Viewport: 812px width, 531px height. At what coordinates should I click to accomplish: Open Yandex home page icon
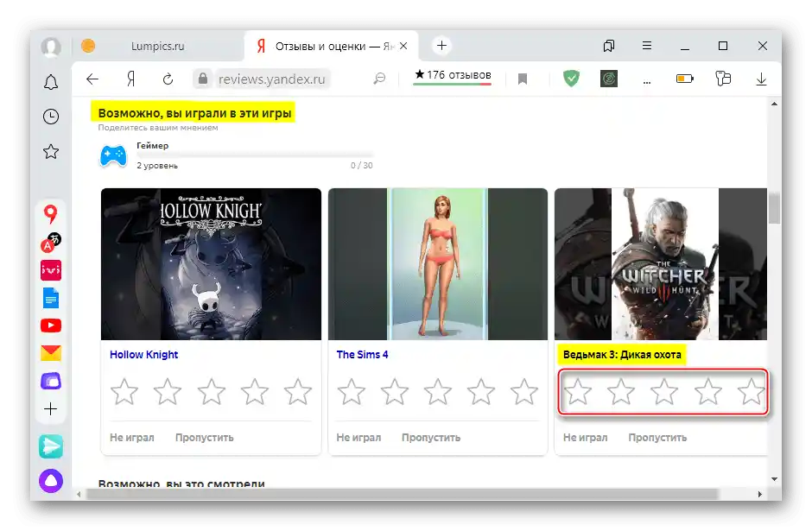131,79
